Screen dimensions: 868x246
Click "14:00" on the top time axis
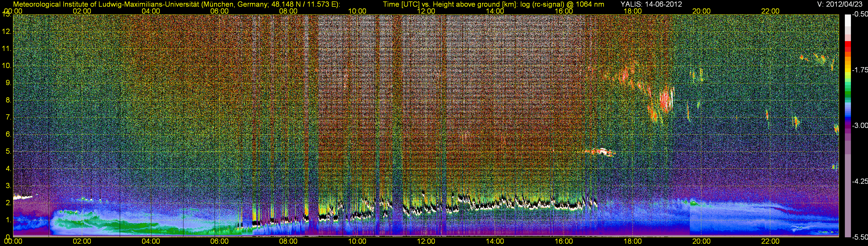495,11
